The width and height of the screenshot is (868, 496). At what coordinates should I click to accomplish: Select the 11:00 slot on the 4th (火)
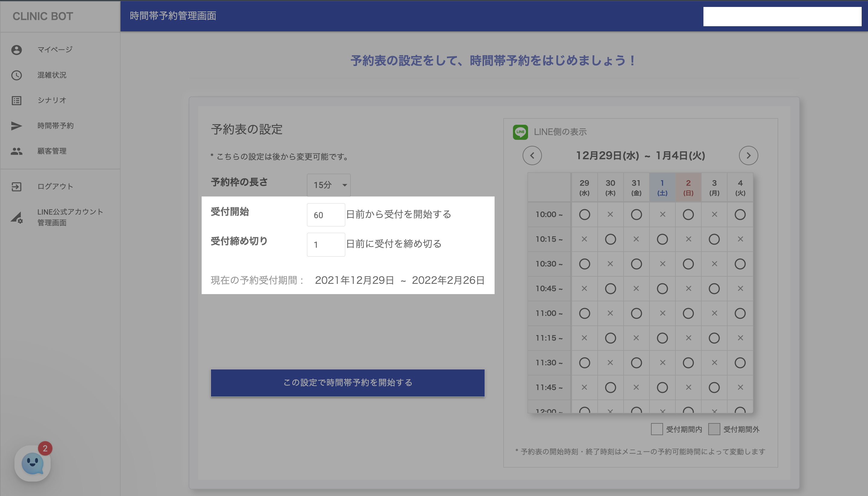(740, 313)
